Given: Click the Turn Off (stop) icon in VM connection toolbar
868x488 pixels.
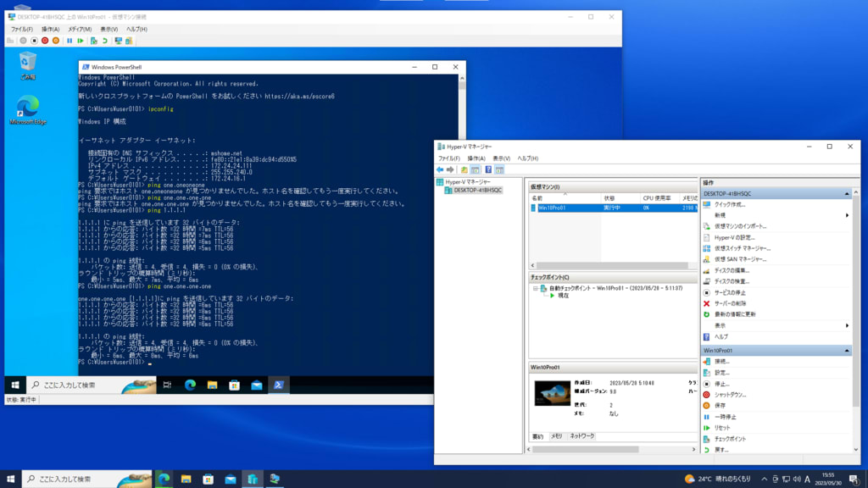Looking at the screenshot, I should (34, 41).
